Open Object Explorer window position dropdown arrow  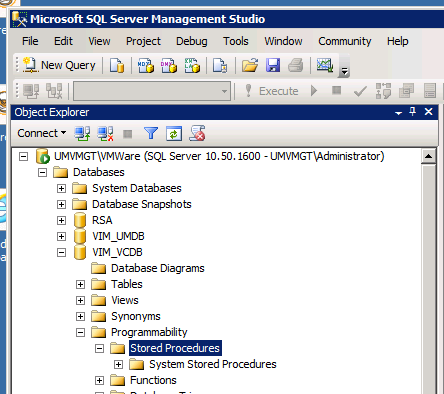point(398,113)
